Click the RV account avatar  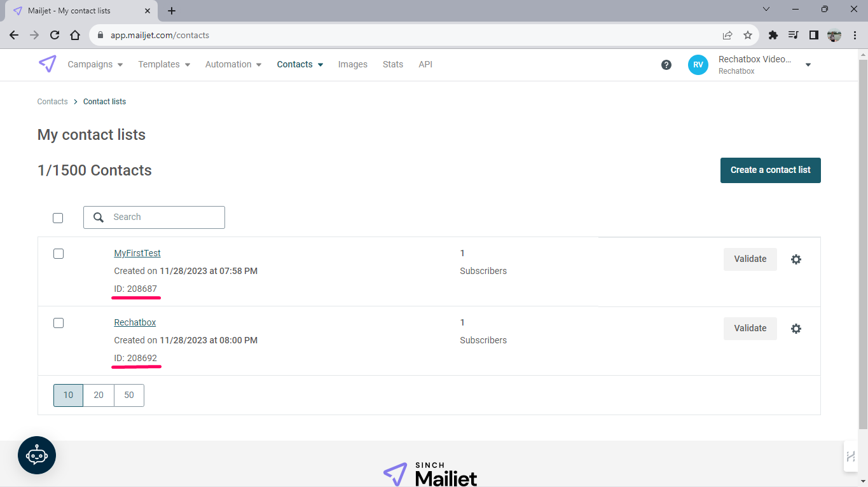[x=698, y=65]
